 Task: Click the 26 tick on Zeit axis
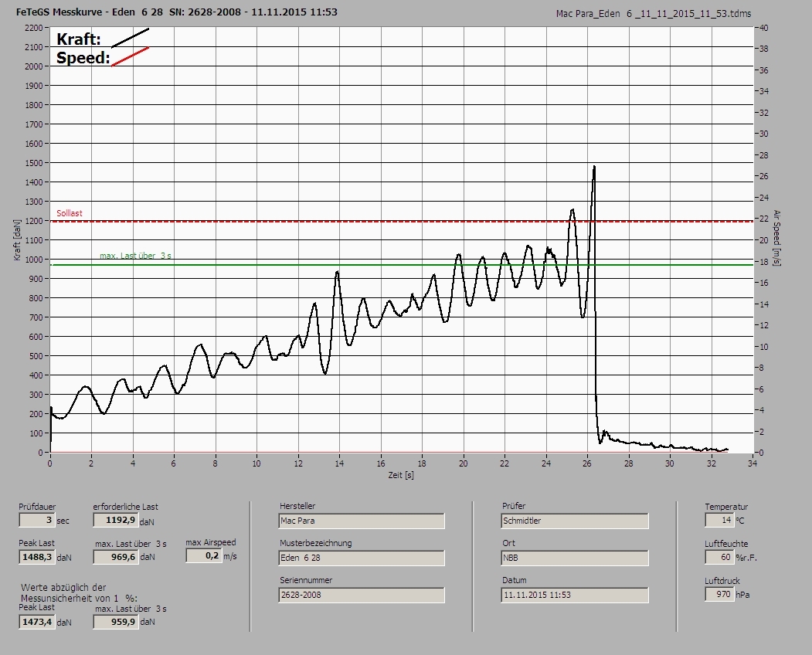pyautogui.click(x=587, y=463)
